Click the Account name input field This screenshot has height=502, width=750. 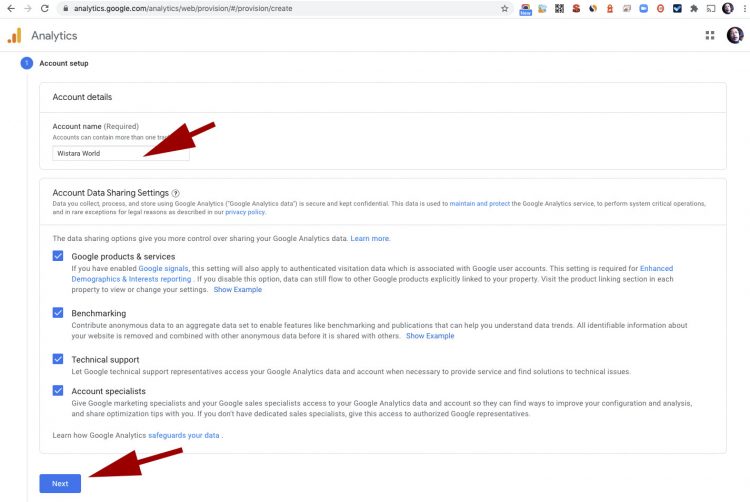tap(121, 153)
